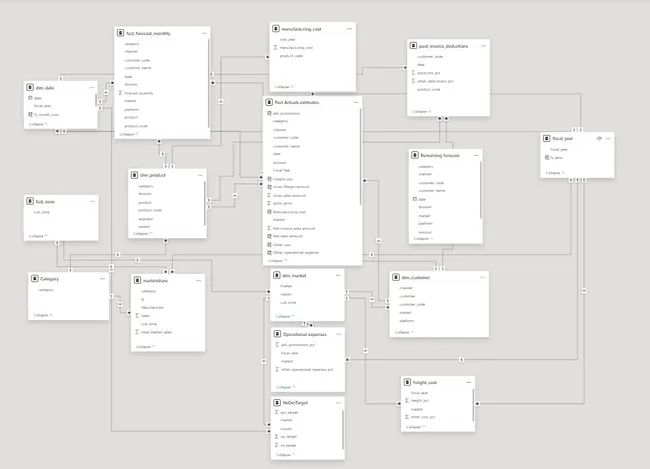This screenshot has width=650, height=469.
Task: Select the sub_zone field in Sub_zone table
Action: click(42, 212)
